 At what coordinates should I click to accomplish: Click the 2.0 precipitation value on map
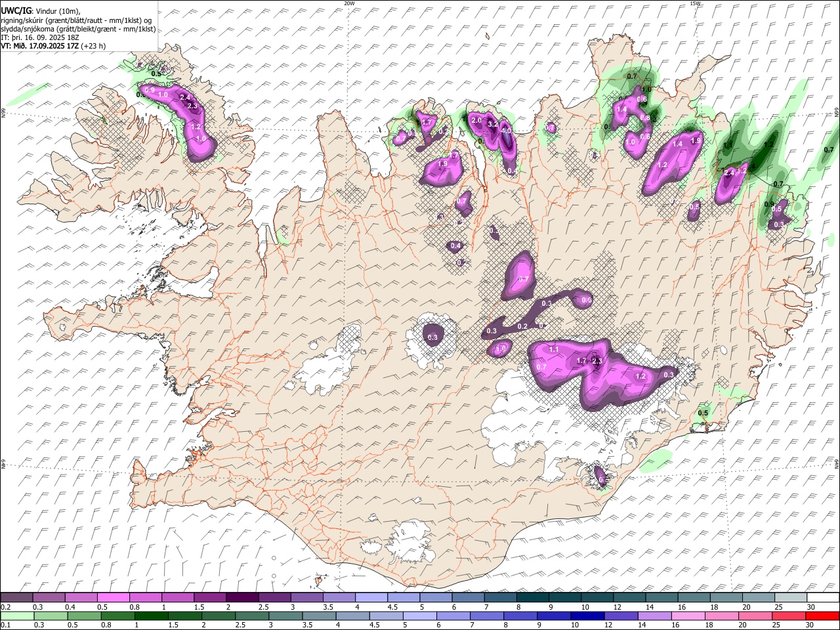tap(476, 121)
